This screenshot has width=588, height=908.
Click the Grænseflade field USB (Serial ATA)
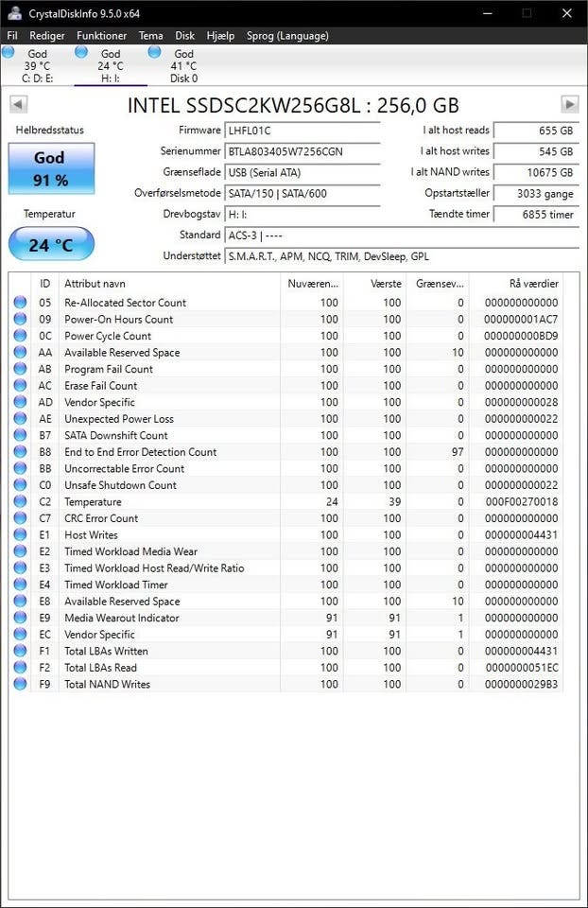pos(303,172)
